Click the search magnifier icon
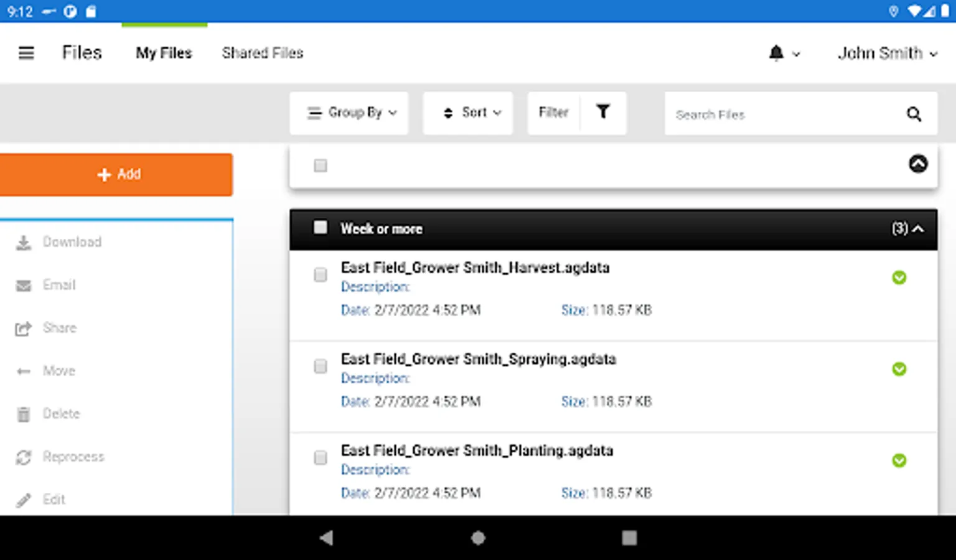 point(914,114)
